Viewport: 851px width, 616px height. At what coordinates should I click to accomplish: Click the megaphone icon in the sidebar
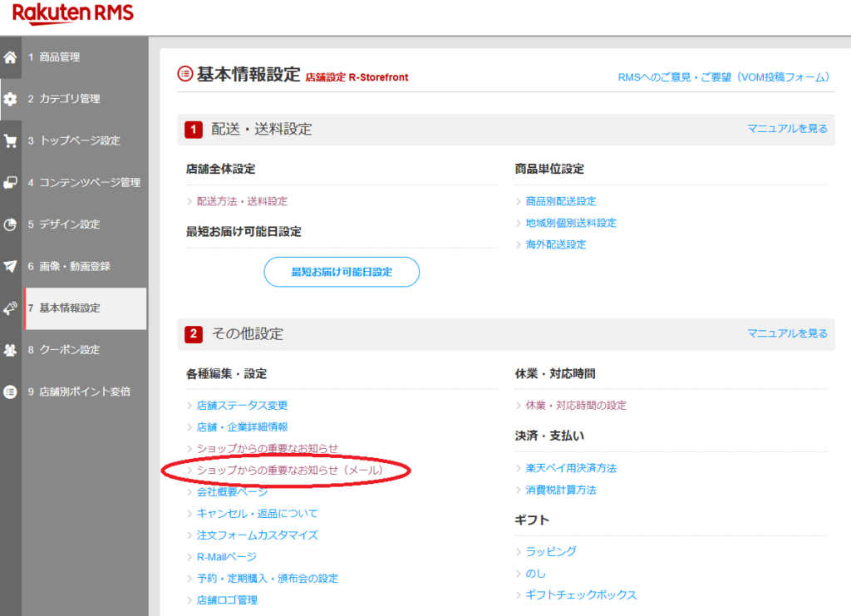10,308
